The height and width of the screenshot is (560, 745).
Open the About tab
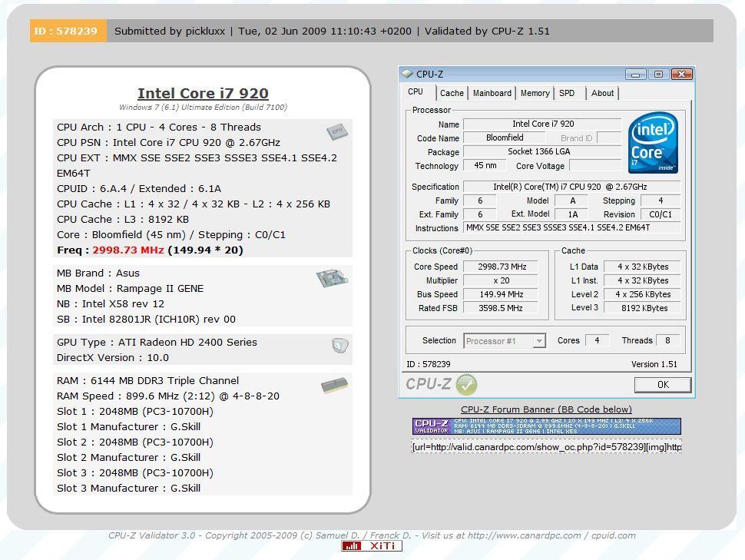pyautogui.click(x=602, y=93)
